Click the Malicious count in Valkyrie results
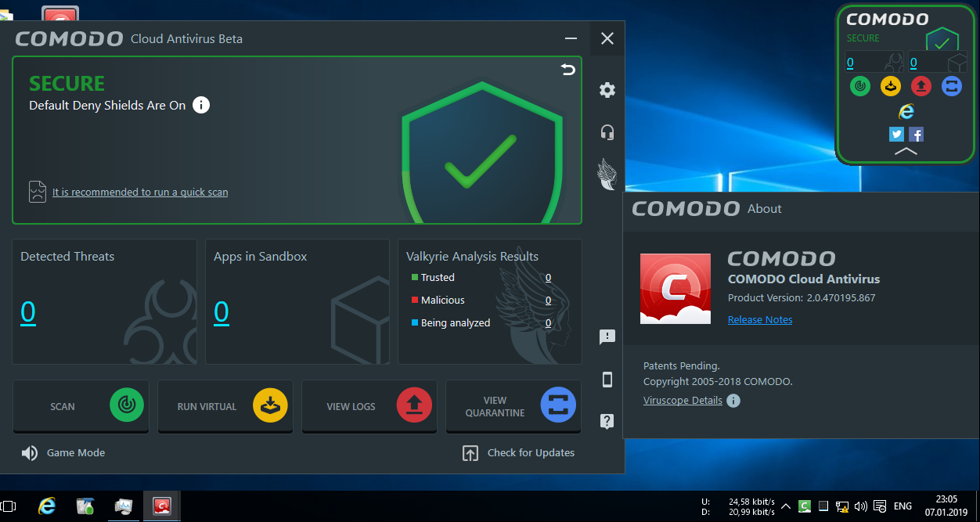The height and width of the screenshot is (522, 980). pos(548,301)
